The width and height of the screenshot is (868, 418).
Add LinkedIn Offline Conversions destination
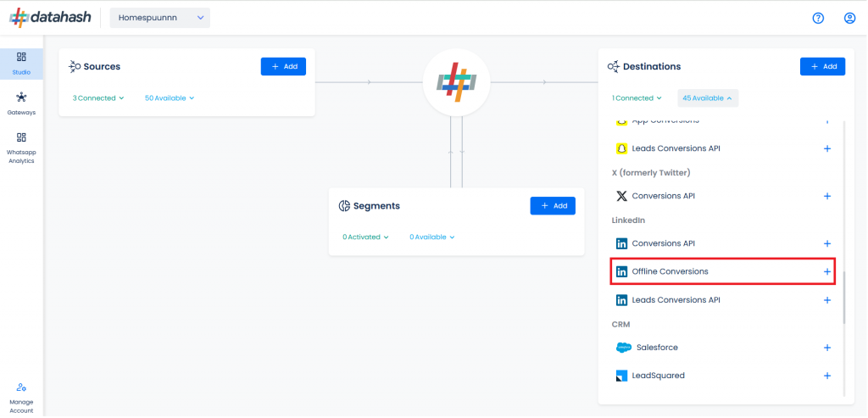pyautogui.click(x=827, y=272)
